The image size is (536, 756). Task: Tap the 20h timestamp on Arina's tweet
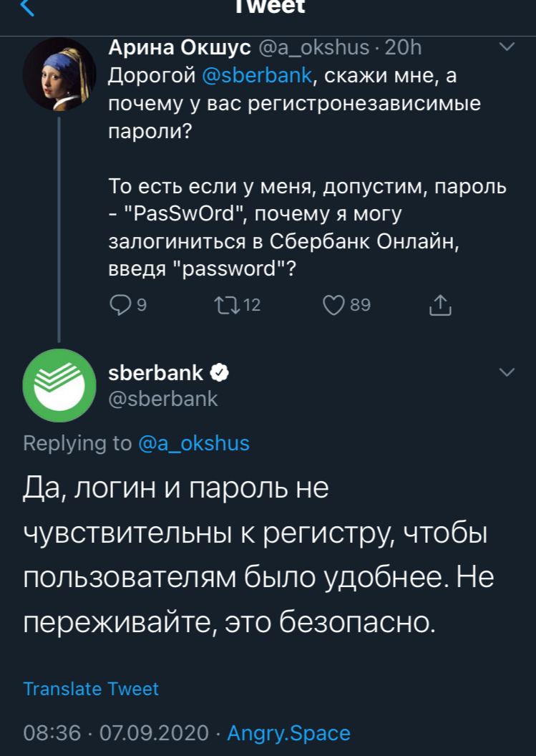pos(403,48)
